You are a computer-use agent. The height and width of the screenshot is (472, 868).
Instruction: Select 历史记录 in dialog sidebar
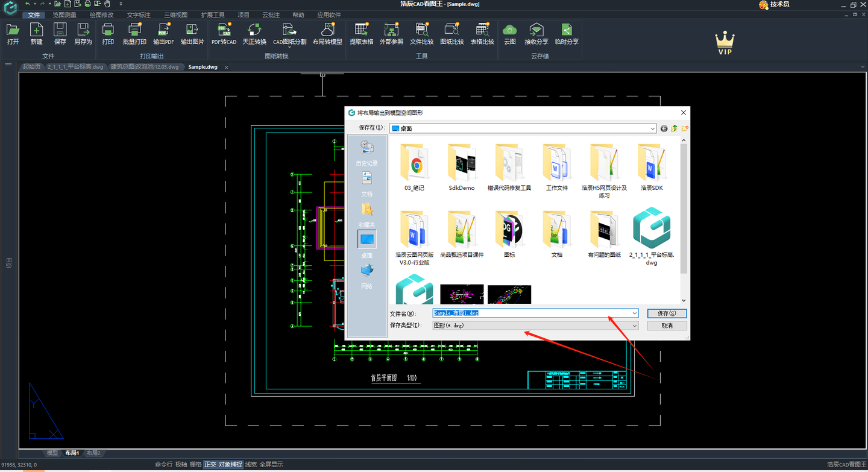[367, 153]
